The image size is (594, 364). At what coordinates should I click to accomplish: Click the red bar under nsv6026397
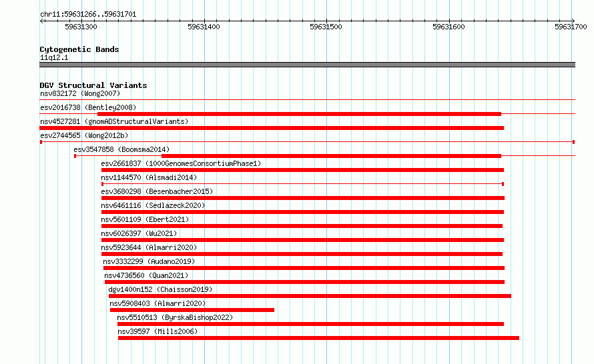click(302, 240)
